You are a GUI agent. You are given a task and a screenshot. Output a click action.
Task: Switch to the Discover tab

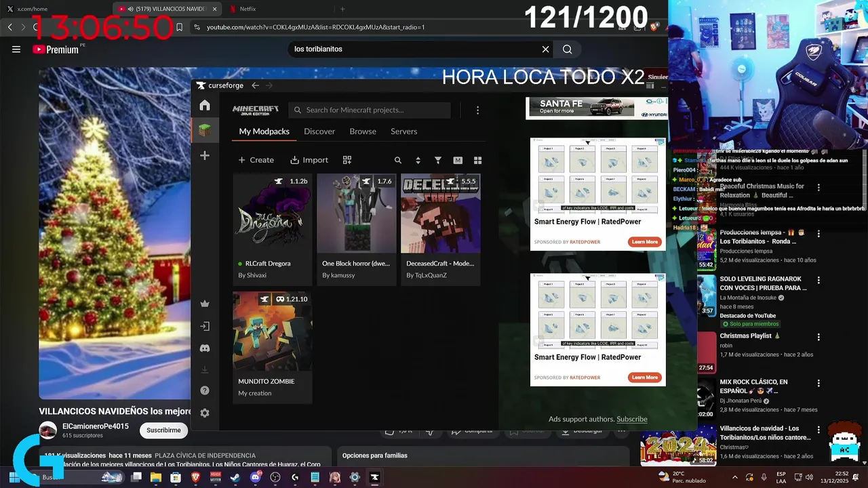click(x=319, y=131)
